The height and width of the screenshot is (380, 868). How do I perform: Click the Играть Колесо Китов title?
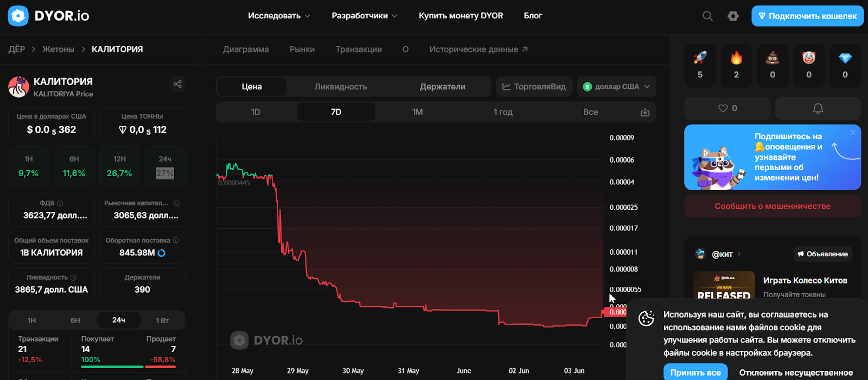click(805, 281)
